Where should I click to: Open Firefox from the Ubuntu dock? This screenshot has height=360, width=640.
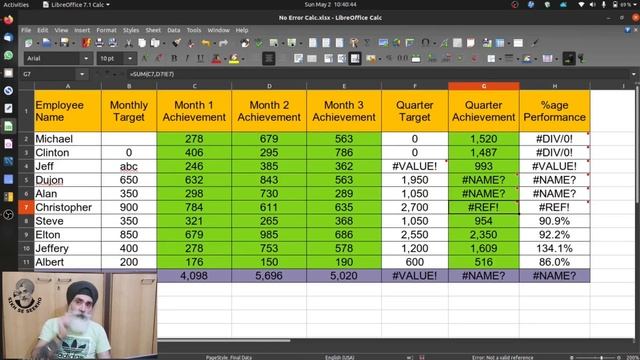click(x=8, y=20)
